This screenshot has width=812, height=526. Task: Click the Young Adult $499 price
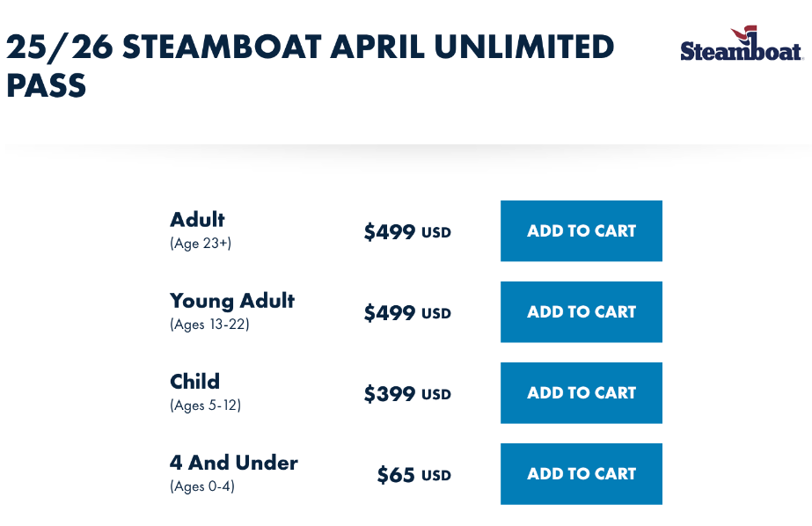click(x=390, y=313)
